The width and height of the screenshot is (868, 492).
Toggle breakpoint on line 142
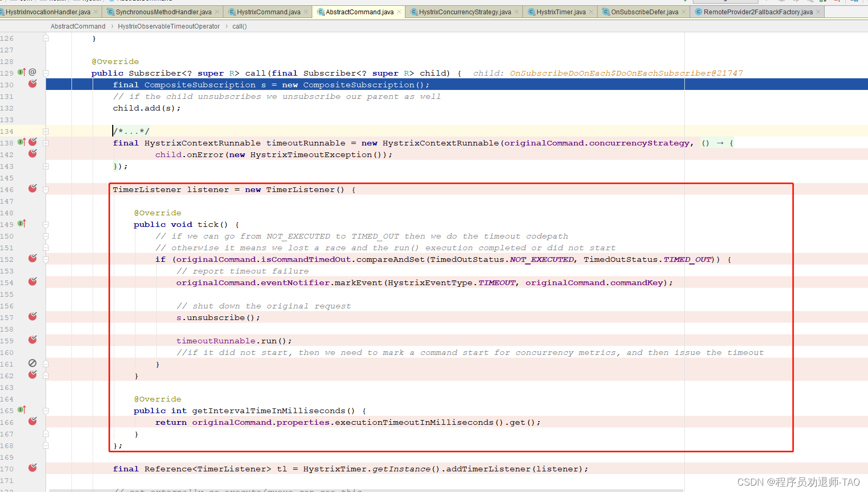pos(33,154)
